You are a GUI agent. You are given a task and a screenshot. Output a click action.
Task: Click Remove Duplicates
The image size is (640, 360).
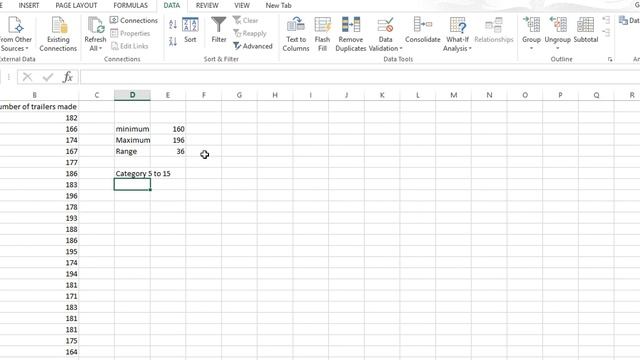click(x=351, y=34)
